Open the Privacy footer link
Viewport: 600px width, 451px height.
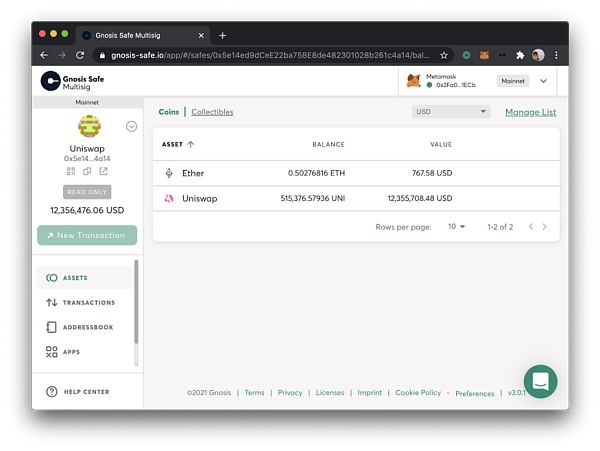[290, 393]
